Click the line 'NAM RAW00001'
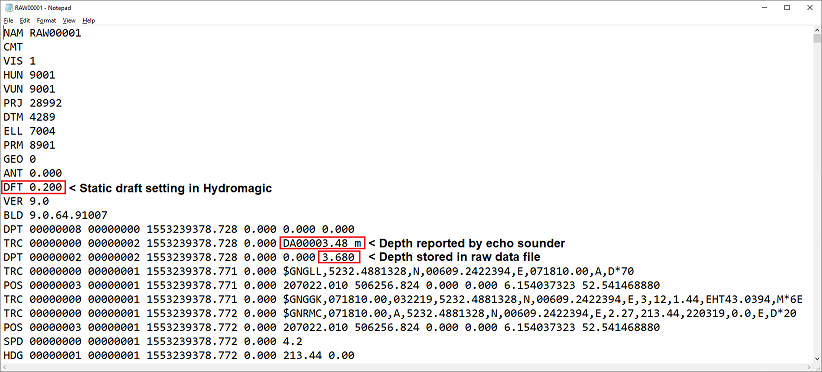The width and height of the screenshot is (822, 372). point(42,33)
